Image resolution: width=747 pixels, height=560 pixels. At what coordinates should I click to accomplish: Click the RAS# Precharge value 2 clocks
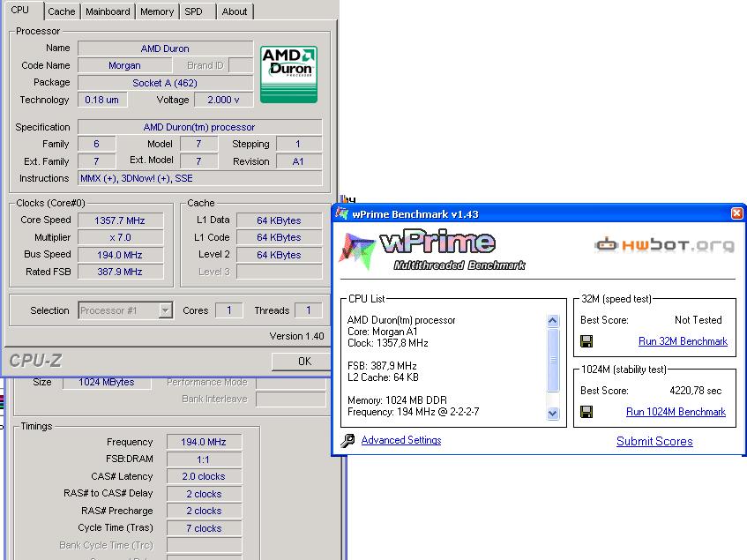tap(204, 511)
